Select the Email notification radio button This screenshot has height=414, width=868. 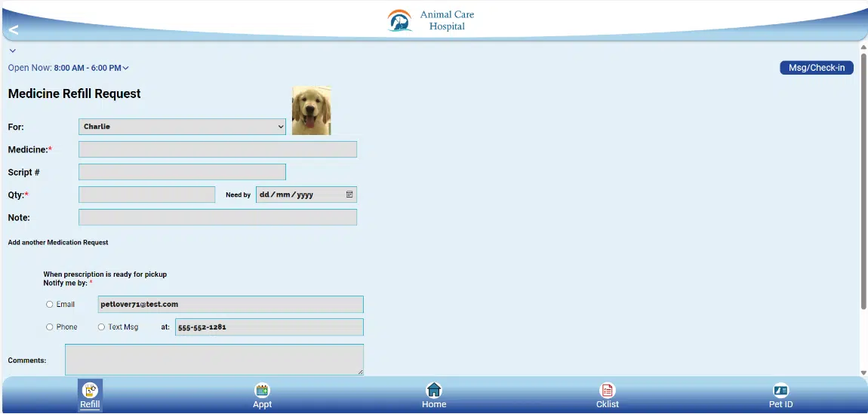click(50, 305)
